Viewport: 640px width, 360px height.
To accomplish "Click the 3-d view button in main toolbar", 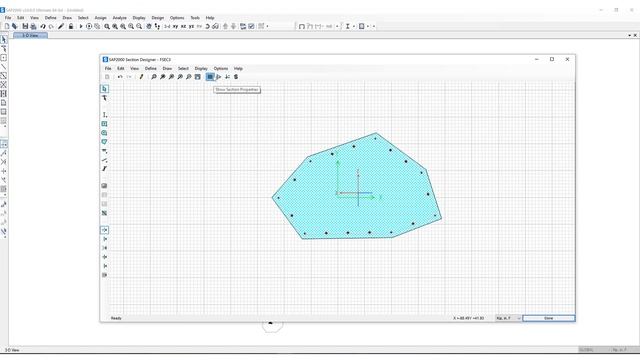I will [167, 26].
